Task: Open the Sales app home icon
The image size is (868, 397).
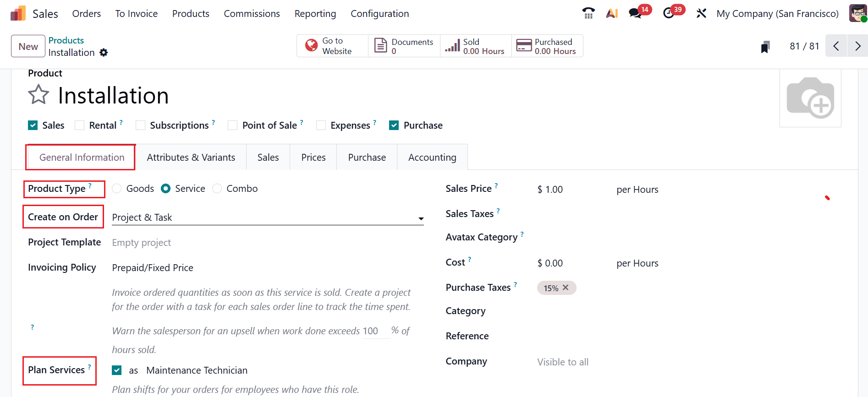Action: pyautogui.click(x=18, y=14)
